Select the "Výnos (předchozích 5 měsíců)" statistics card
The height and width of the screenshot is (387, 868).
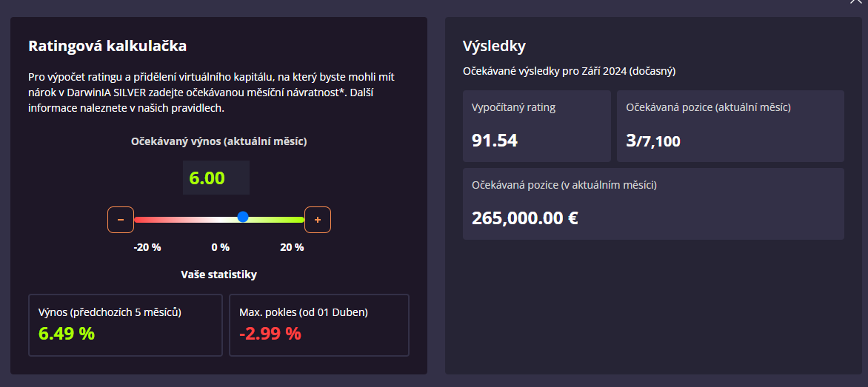pyautogui.click(x=125, y=325)
